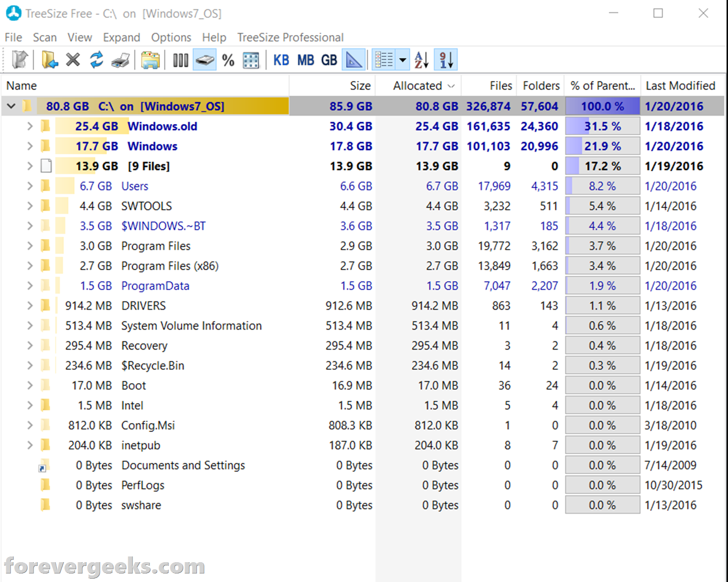
Task: Expand the SWTOOLS folder
Action: pyautogui.click(x=30, y=206)
